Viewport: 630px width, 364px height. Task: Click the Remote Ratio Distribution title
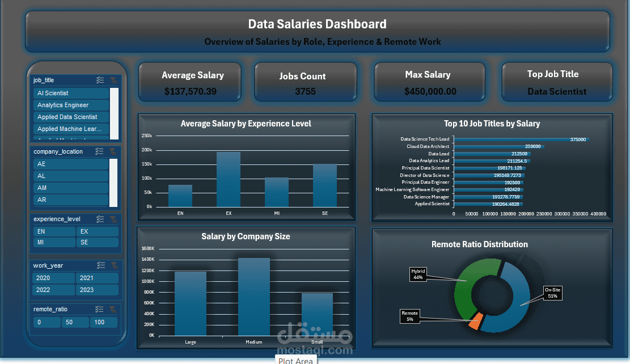pos(480,244)
